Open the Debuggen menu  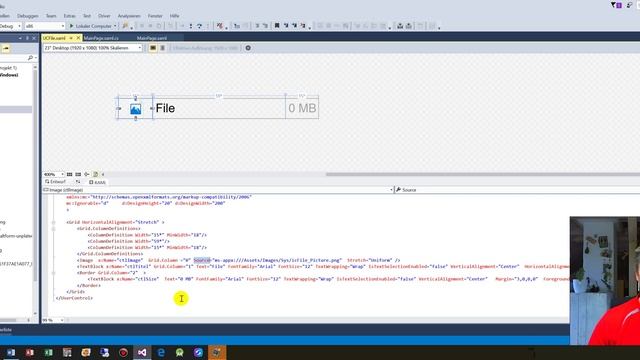pyautogui.click(x=27, y=16)
